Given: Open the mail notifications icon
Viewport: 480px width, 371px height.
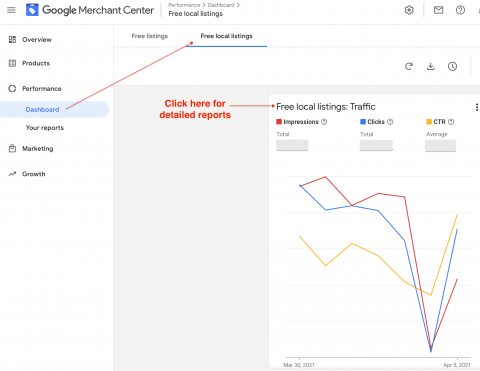Looking at the screenshot, I should (438, 10).
